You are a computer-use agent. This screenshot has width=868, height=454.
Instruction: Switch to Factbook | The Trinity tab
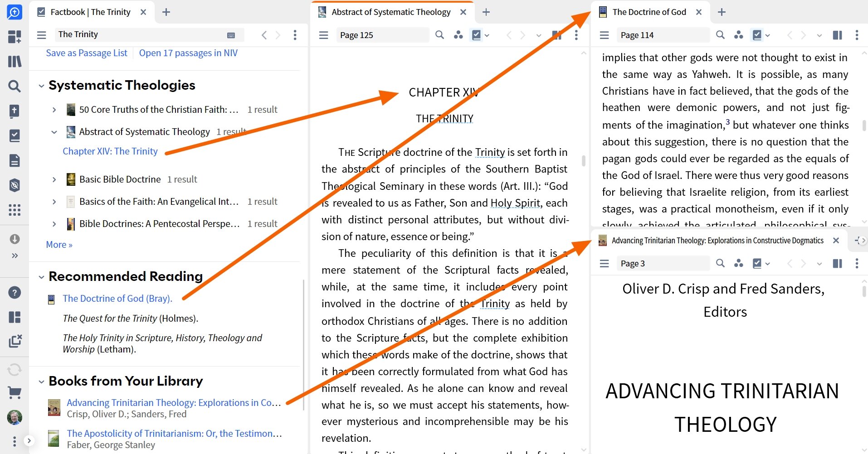[x=90, y=12]
